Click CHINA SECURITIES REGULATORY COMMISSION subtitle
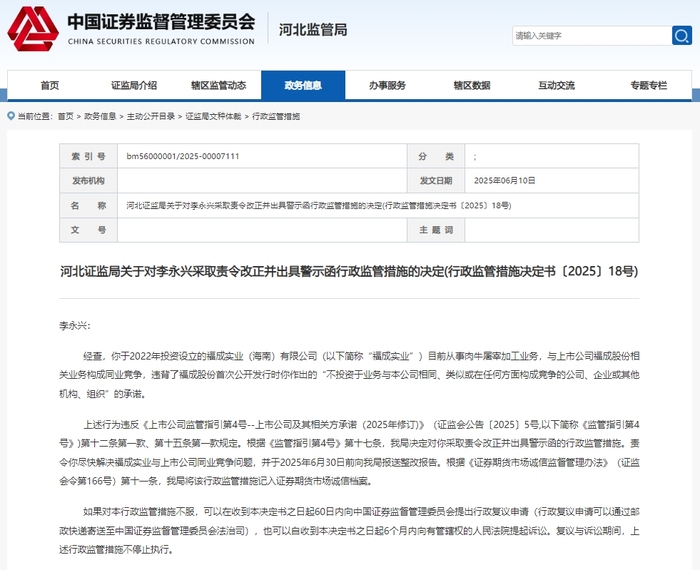The height and width of the screenshot is (570, 700). [161, 42]
